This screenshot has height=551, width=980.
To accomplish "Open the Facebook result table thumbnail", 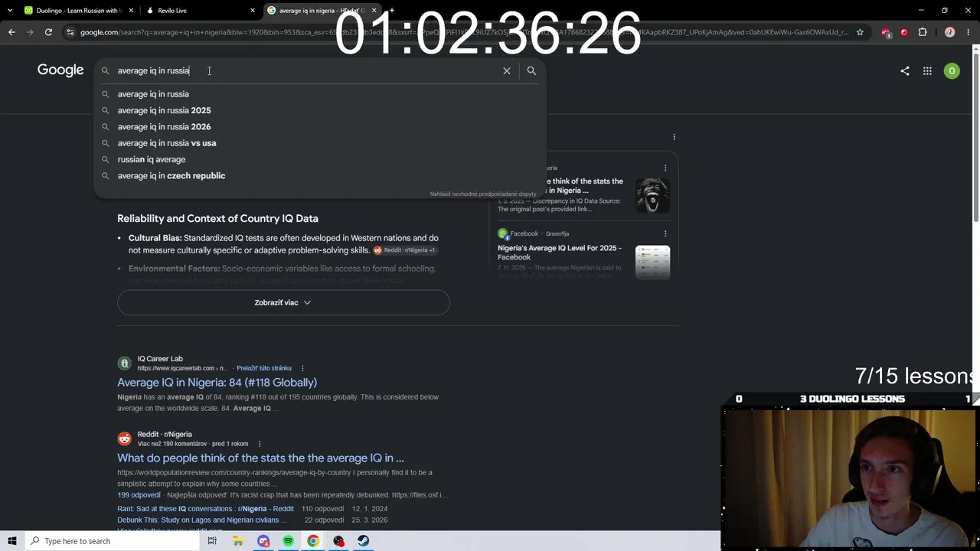I will pos(652,262).
